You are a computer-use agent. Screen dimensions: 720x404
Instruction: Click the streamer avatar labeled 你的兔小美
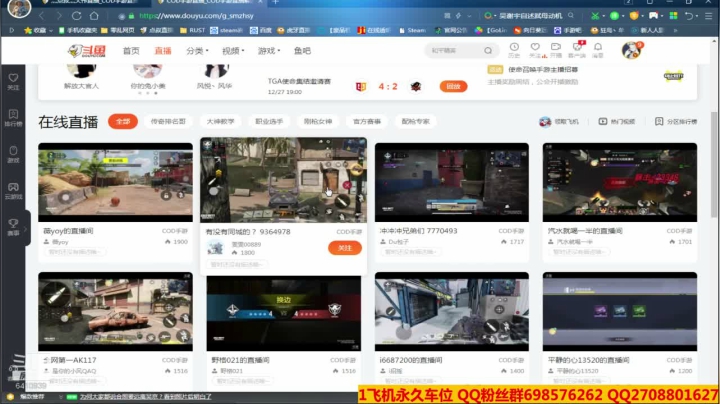[x=147, y=70]
